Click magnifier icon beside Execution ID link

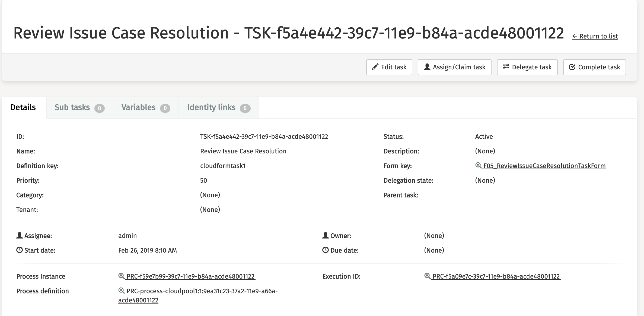tap(427, 276)
